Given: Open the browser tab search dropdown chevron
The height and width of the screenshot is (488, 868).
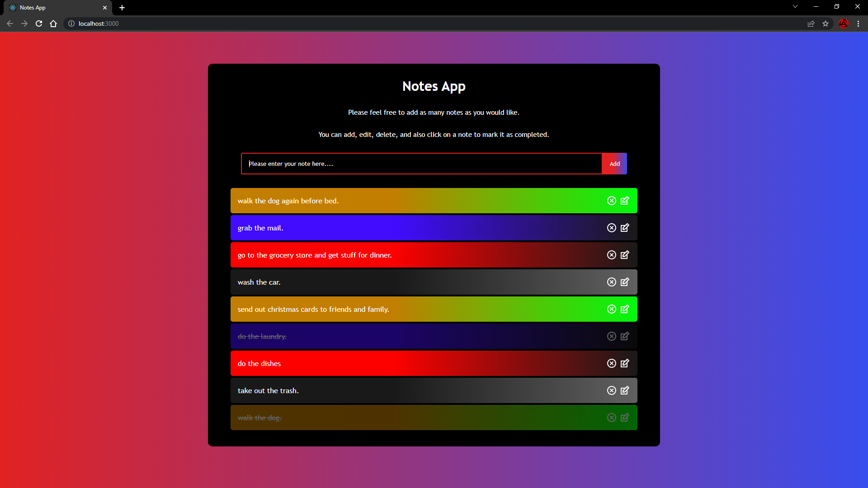Looking at the screenshot, I should tap(795, 7).
